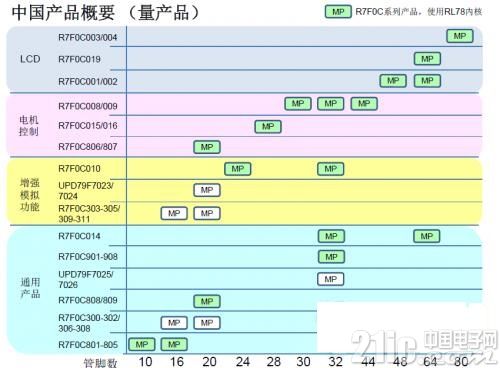Click the R7F0C014 row label
500x368 pixels.
(x=79, y=236)
